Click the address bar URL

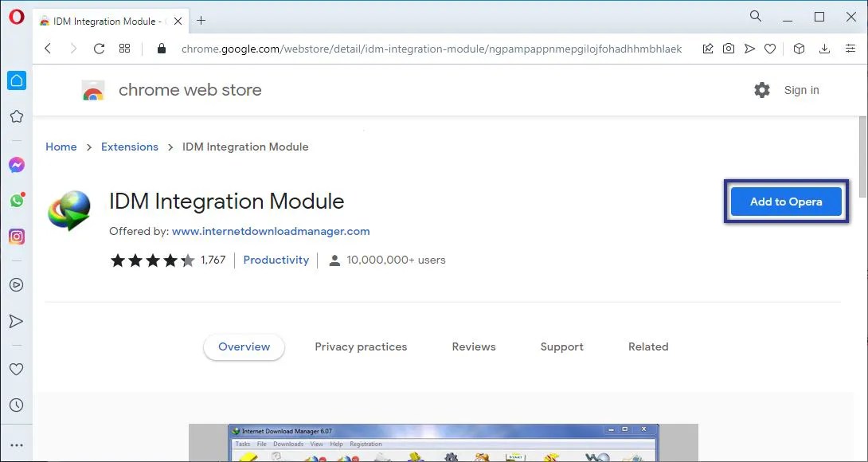[432, 49]
